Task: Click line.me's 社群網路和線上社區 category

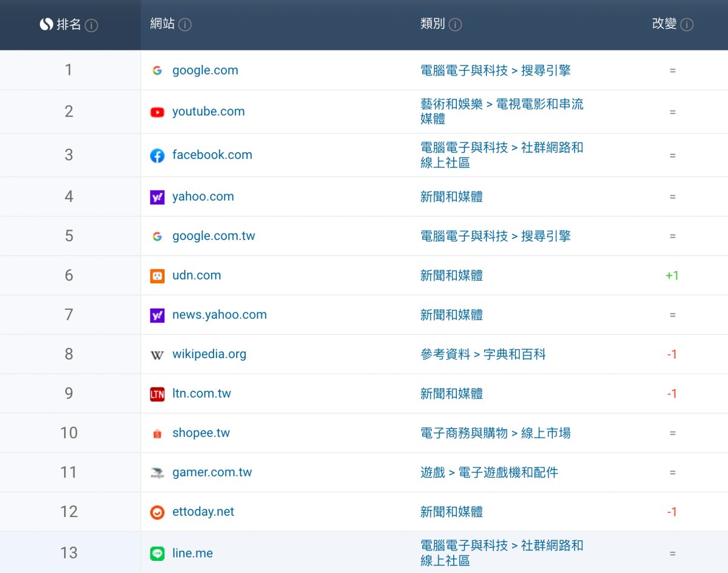Action: [502, 553]
